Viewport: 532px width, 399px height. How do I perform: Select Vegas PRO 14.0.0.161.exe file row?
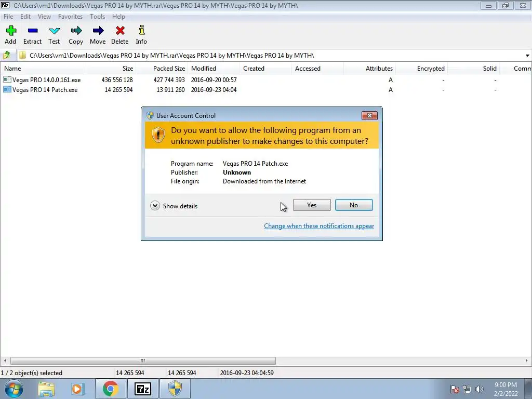point(265,79)
